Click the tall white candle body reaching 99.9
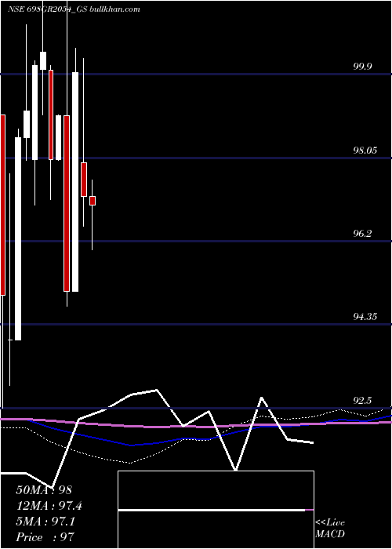Viewport: 392px width, 549px height. pyautogui.click(x=75, y=182)
